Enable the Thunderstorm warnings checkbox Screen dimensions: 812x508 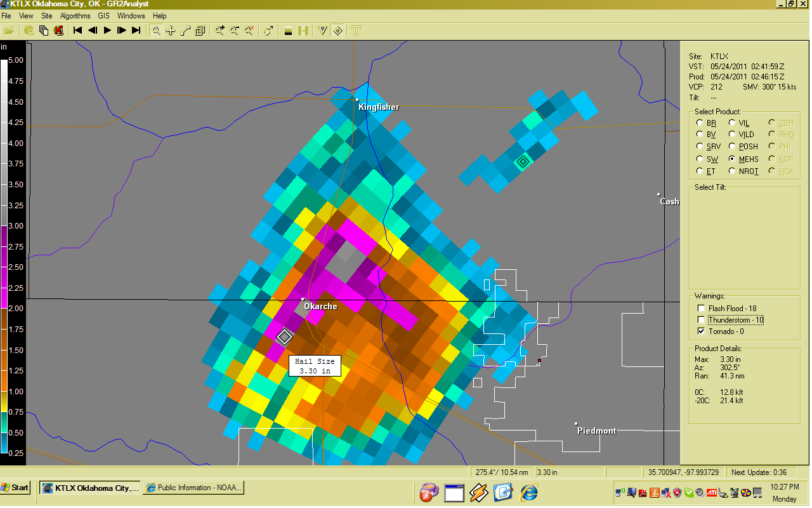701,320
